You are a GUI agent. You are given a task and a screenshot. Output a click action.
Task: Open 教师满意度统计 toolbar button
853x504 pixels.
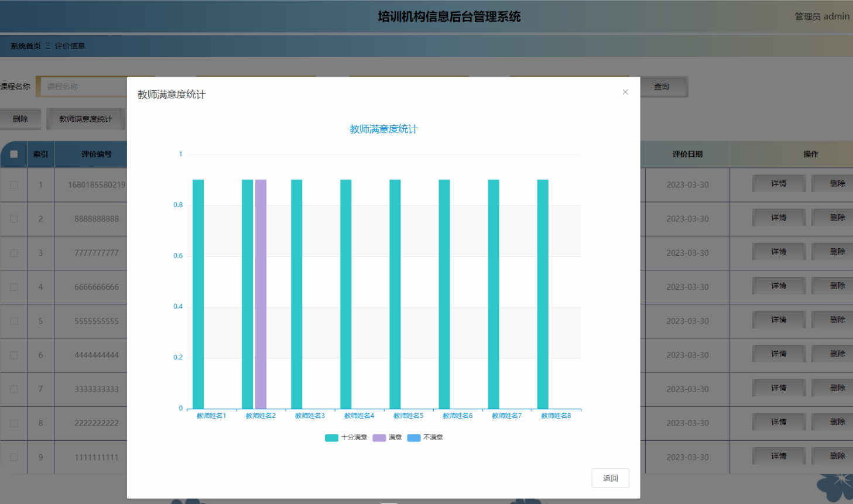pos(86,119)
